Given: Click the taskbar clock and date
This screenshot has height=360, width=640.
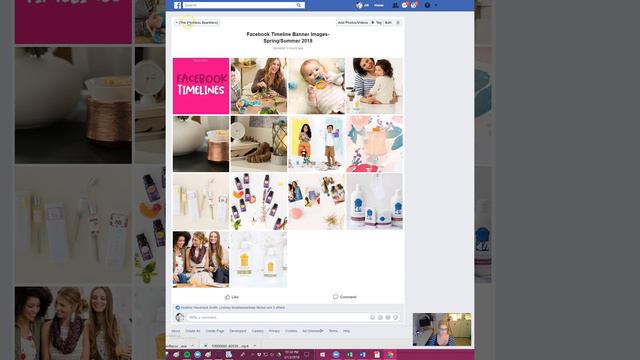Looking at the screenshot, I should (x=291, y=354).
